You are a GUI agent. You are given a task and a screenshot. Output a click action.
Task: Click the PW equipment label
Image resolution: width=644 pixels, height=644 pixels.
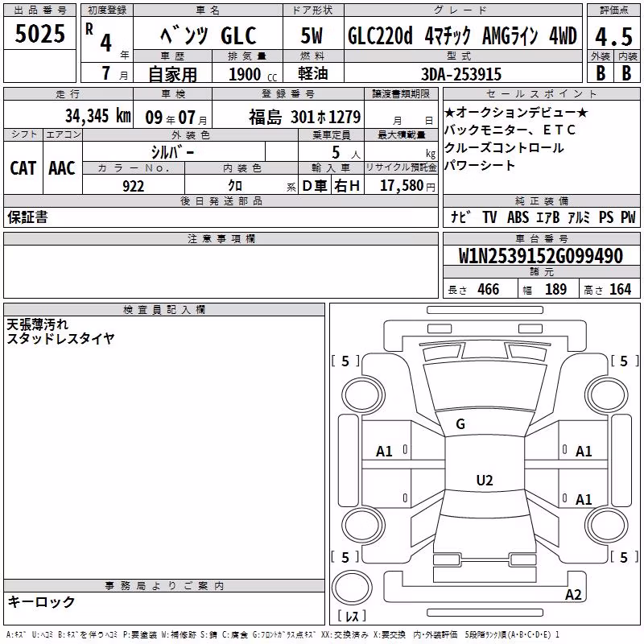[628, 217]
